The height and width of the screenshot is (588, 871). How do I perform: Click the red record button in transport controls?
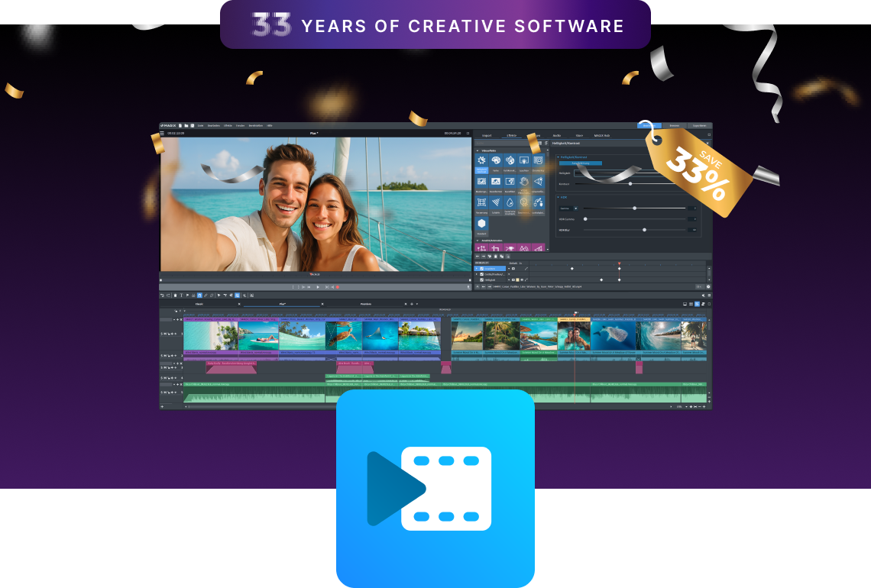337,286
